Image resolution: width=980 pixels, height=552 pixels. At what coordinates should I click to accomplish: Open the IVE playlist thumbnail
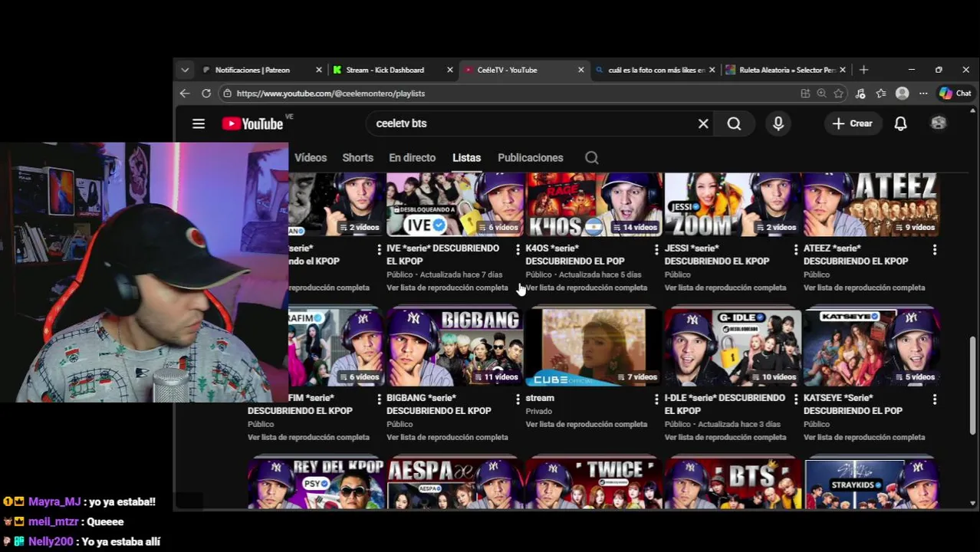click(455, 205)
